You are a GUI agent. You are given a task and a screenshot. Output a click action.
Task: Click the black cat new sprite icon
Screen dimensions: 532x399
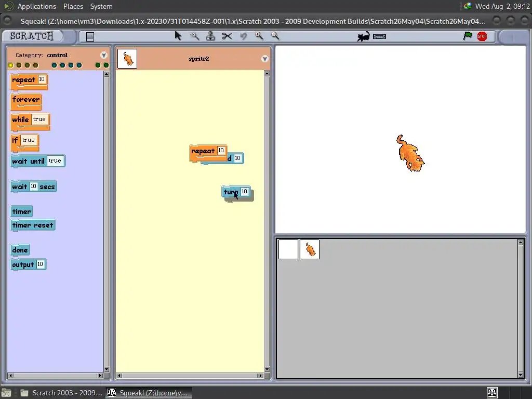pos(363,36)
